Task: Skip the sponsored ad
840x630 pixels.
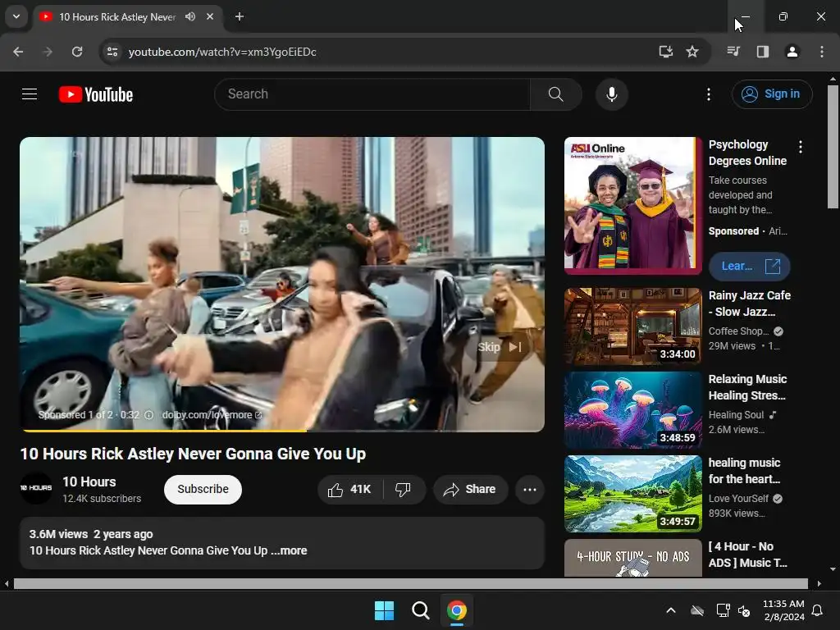Action: 500,347
